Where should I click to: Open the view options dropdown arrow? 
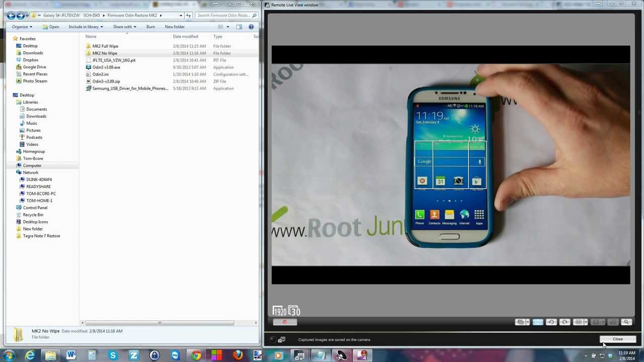click(227, 27)
